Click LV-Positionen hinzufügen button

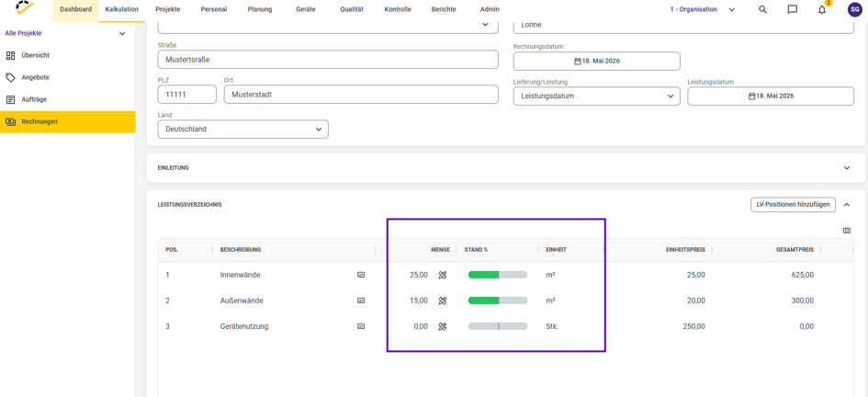pyautogui.click(x=793, y=204)
